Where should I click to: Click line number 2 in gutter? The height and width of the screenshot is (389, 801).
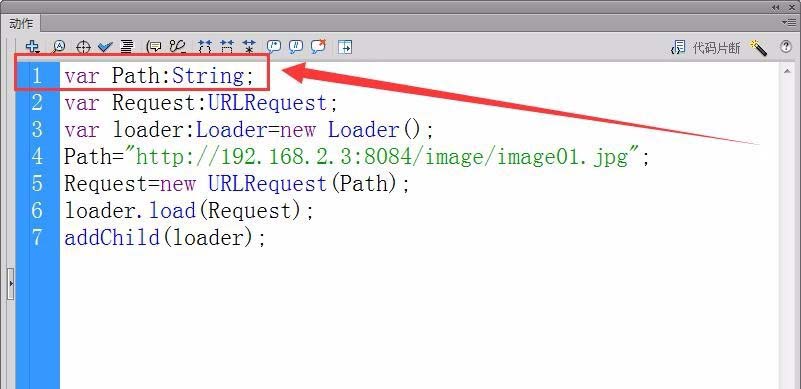pos(37,103)
